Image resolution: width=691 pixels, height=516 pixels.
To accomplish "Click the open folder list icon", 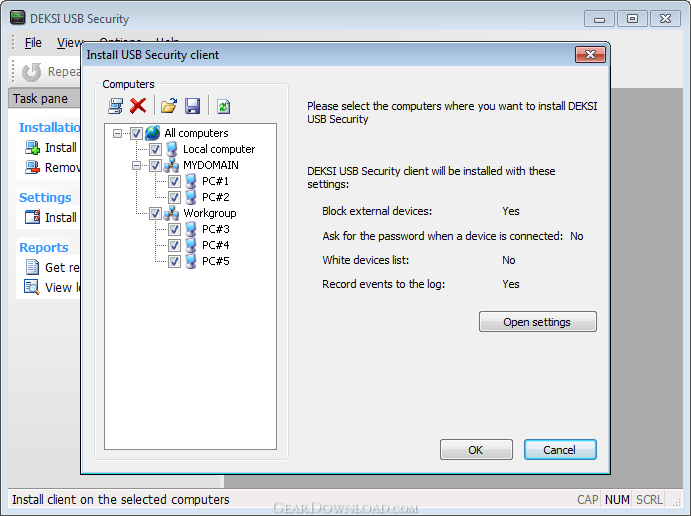I will (x=168, y=106).
